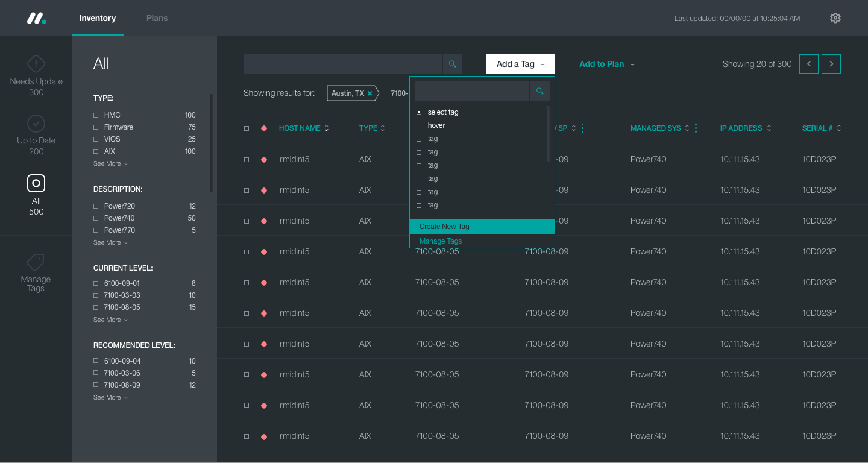Check the VIOS type filter
The height and width of the screenshot is (463, 868).
pyautogui.click(x=96, y=139)
